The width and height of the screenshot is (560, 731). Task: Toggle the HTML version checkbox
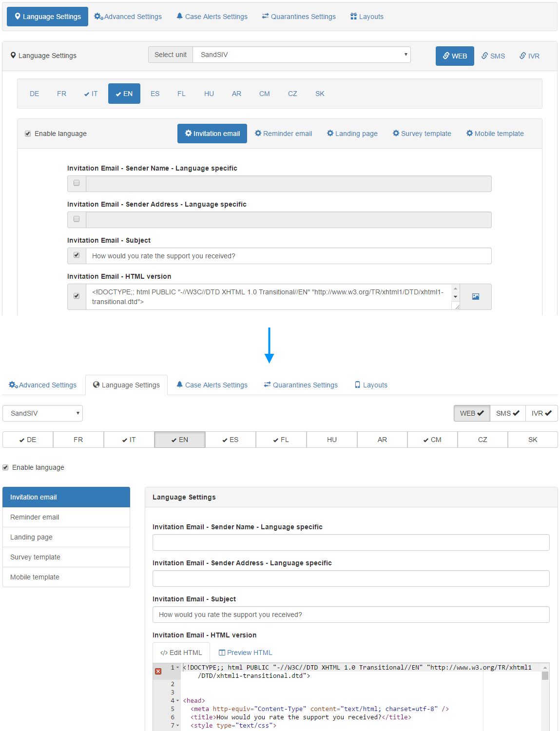77,296
